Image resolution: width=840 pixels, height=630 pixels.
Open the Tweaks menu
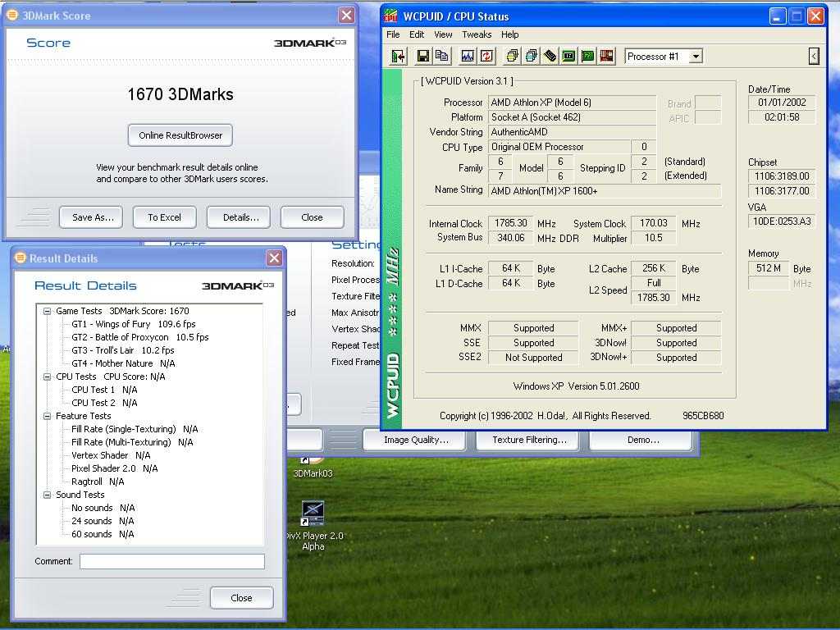477,34
